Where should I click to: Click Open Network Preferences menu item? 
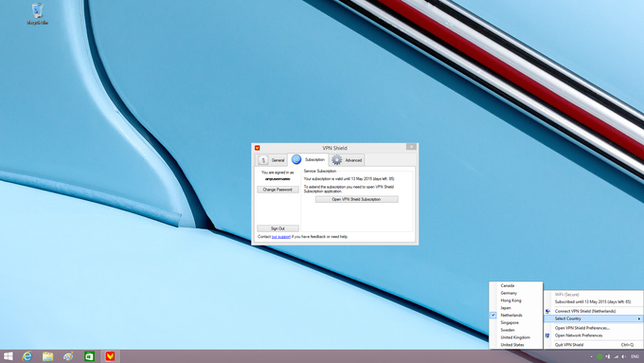coord(594,336)
